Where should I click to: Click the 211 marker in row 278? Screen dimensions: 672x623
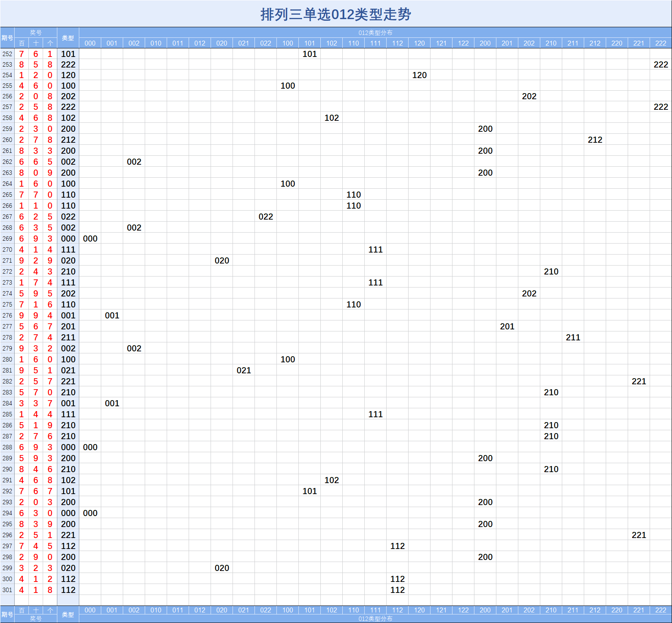573,338
